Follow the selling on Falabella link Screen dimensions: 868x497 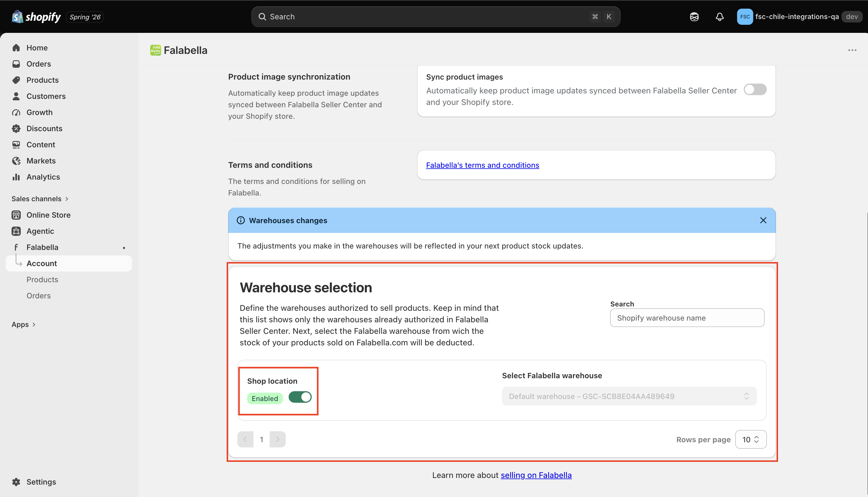[536, 475]
